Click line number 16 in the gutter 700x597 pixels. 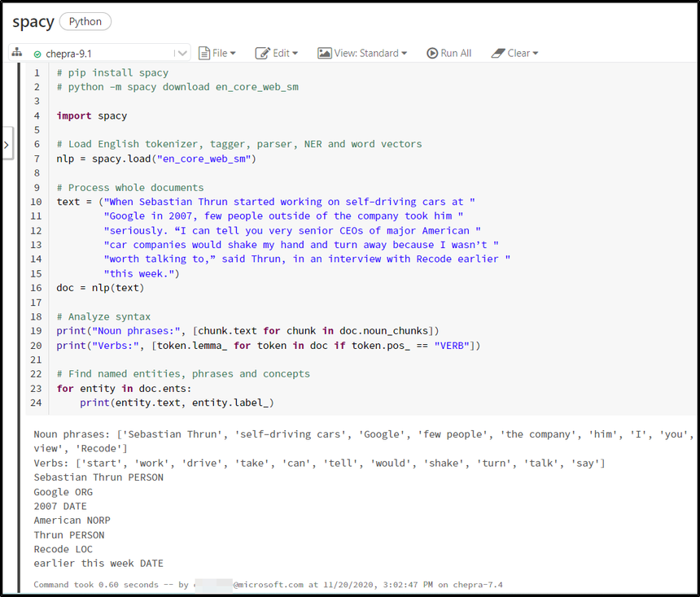pyautogui.click(x=36, y=288)
